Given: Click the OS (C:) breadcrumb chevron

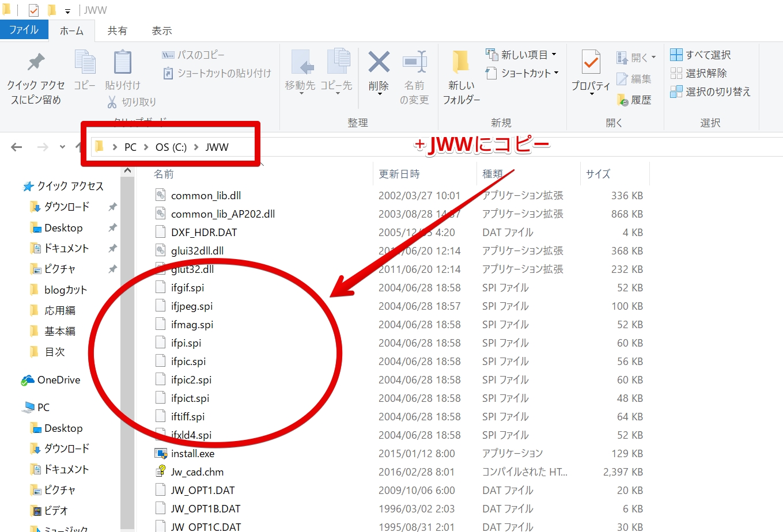Looking at the screenshot, I should pyautogui.click(x=196, y=147).
